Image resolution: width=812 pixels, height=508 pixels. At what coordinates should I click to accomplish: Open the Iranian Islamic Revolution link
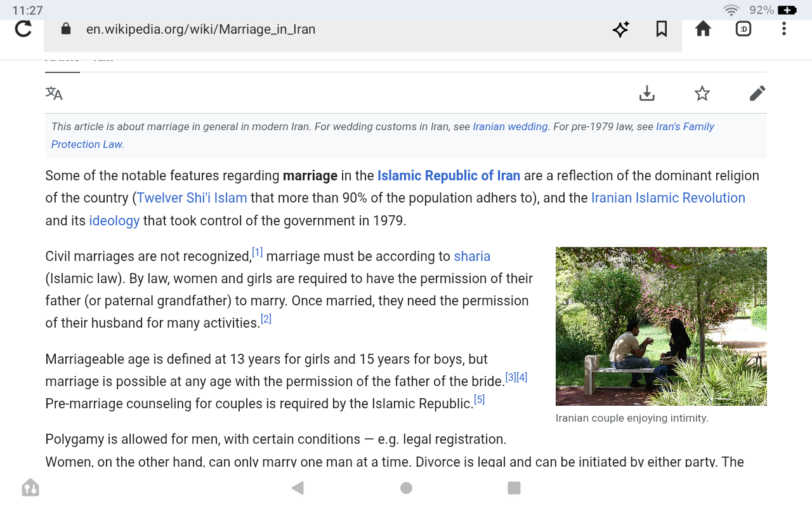pos(668,198)
